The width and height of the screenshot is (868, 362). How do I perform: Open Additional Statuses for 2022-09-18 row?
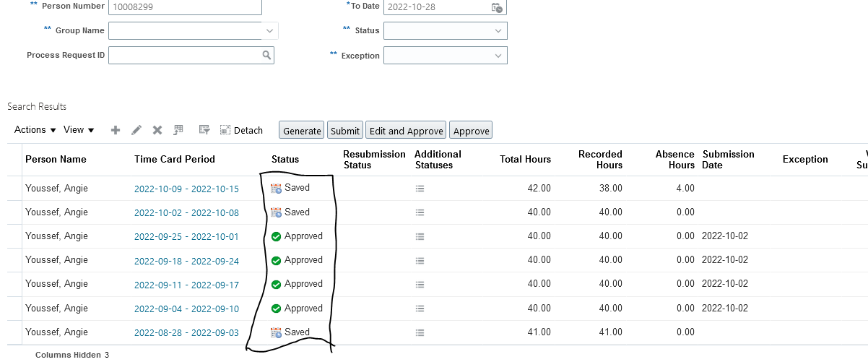click(x=420, y=261)
